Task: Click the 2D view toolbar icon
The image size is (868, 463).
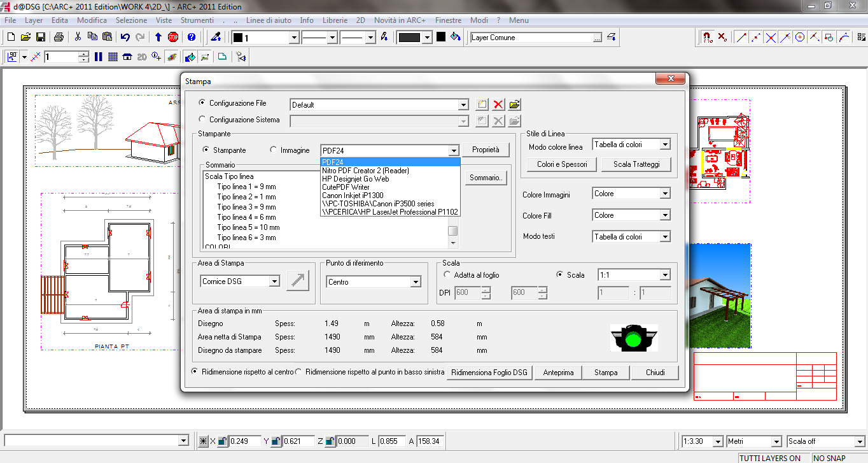Action: (x=141, y=57)
